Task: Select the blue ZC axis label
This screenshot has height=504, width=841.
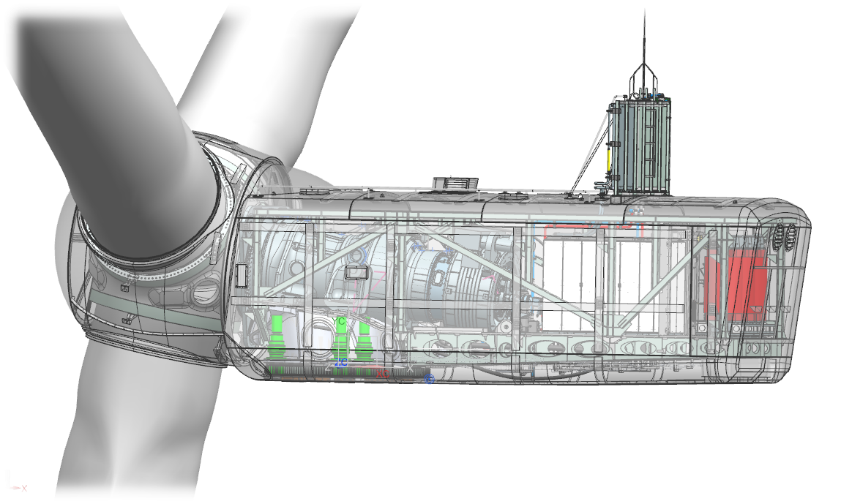Action: pos(340,362)
